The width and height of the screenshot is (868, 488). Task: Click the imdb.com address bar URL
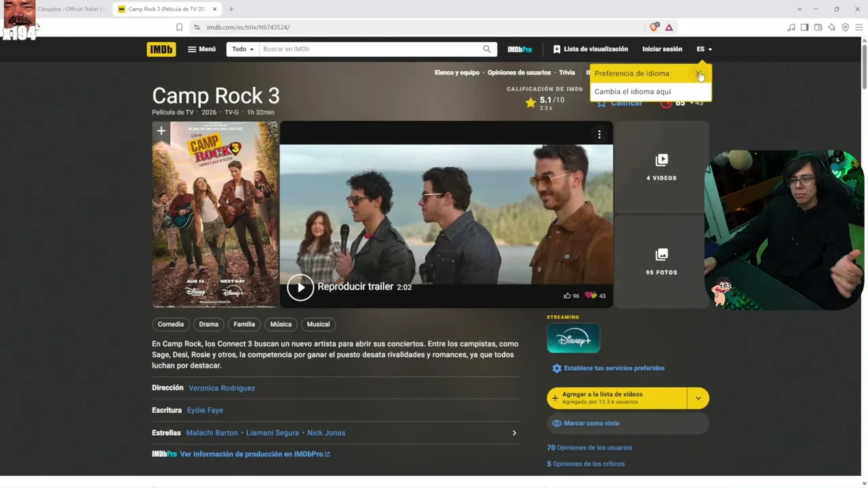248,27
